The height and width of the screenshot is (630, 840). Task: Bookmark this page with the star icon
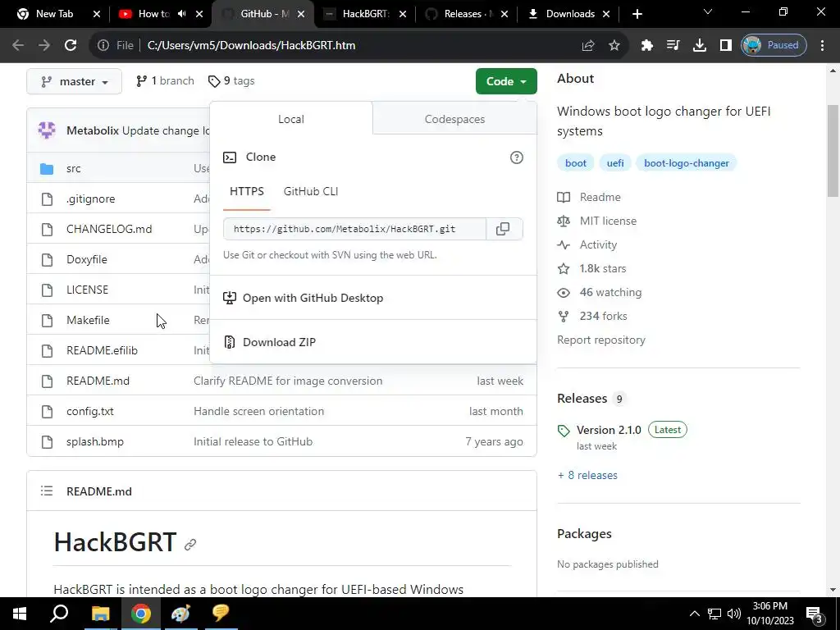(614, 45)
